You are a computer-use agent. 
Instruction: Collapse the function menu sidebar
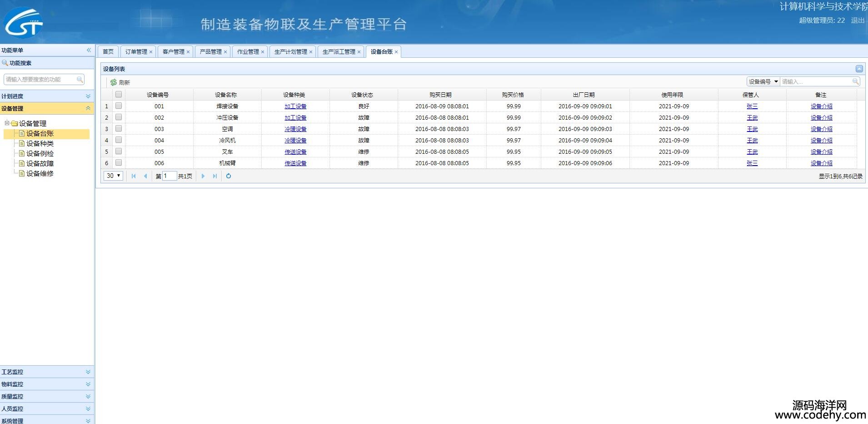tap(89, 50)
